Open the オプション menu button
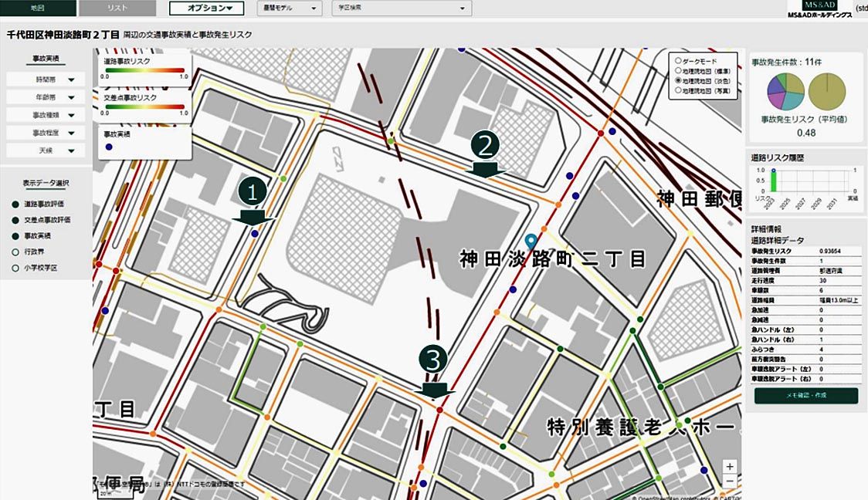Image resolution: width=868 pixels, height=500 pixels. 206,8
